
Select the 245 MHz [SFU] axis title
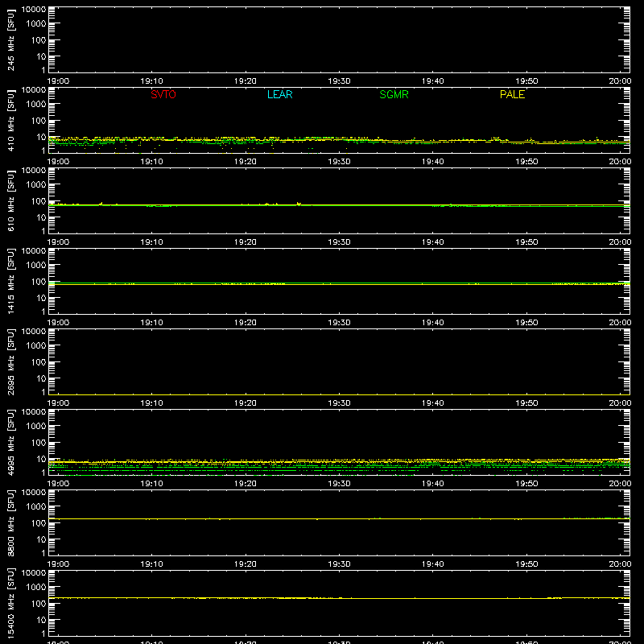click(10, 39)
